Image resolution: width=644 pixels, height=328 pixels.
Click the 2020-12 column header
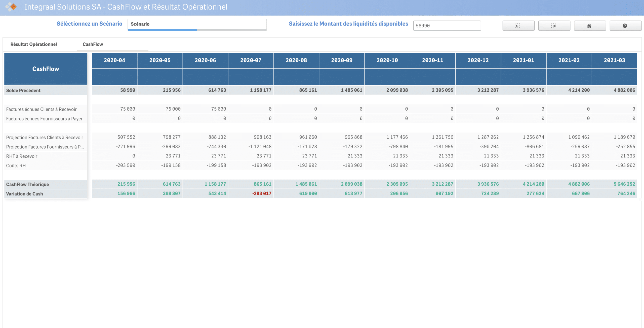click(x=478, y=60)
